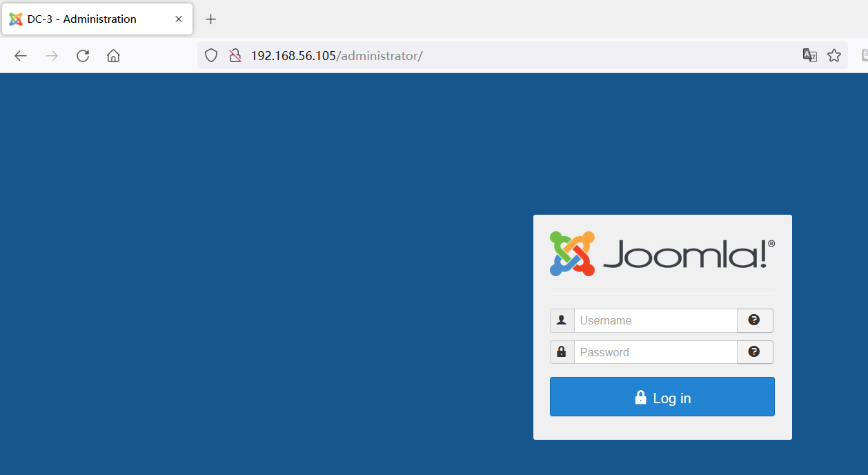Focus the Username input field
The image size is (868, 475).
pos(655,320)
